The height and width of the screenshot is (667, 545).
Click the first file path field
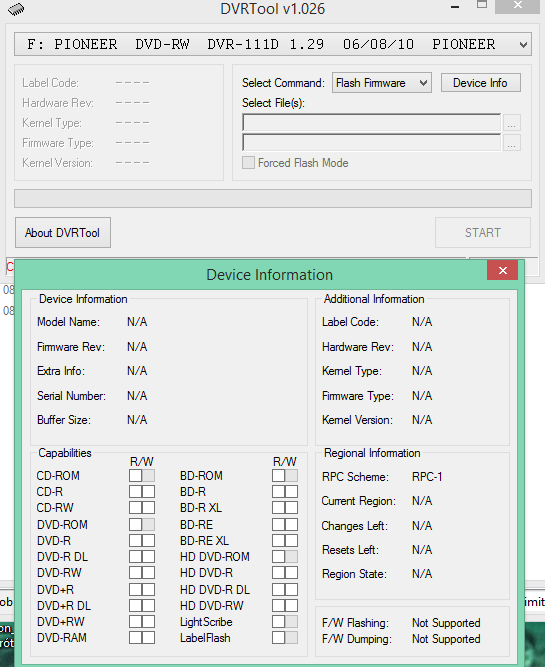tap(371, 123)
